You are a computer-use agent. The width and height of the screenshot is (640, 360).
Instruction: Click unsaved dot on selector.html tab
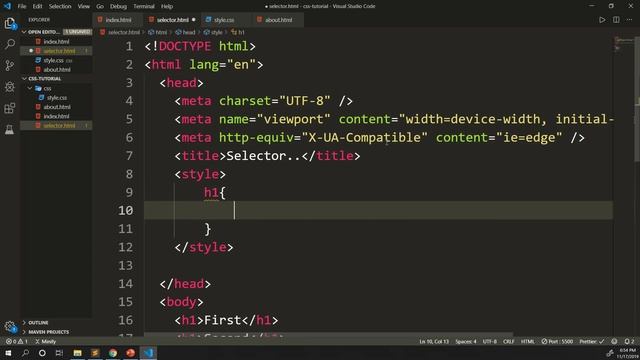point(193,20)
